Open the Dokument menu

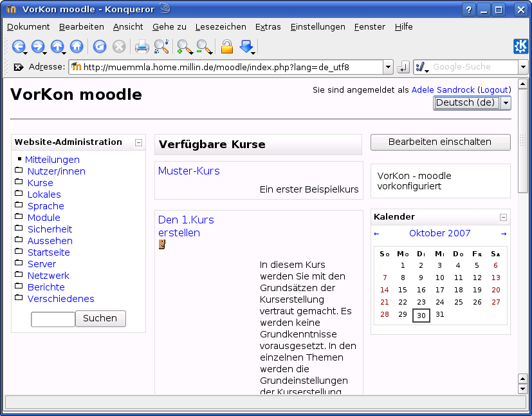coord(28,27)
